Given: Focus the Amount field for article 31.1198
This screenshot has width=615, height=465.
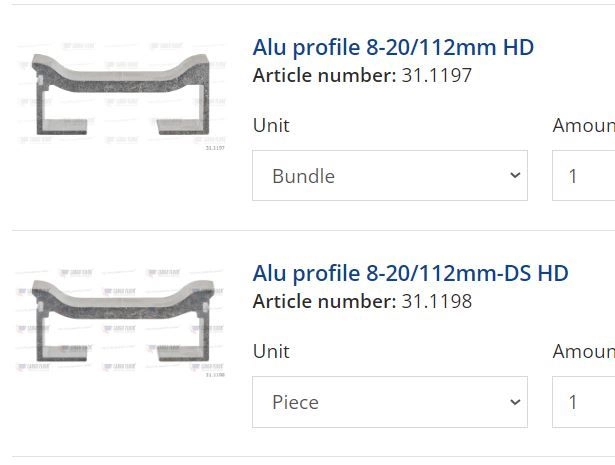Looking at the screenshot, I should tap(584, 402).
